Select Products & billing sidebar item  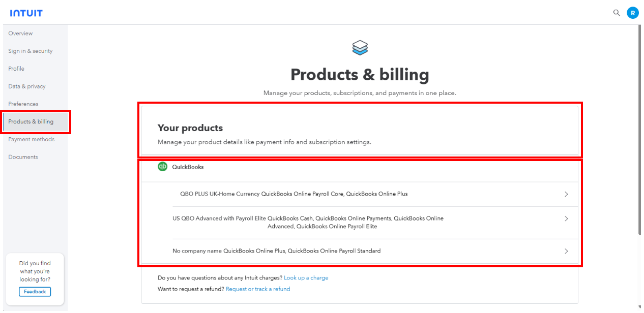click(x=31, y=122)
